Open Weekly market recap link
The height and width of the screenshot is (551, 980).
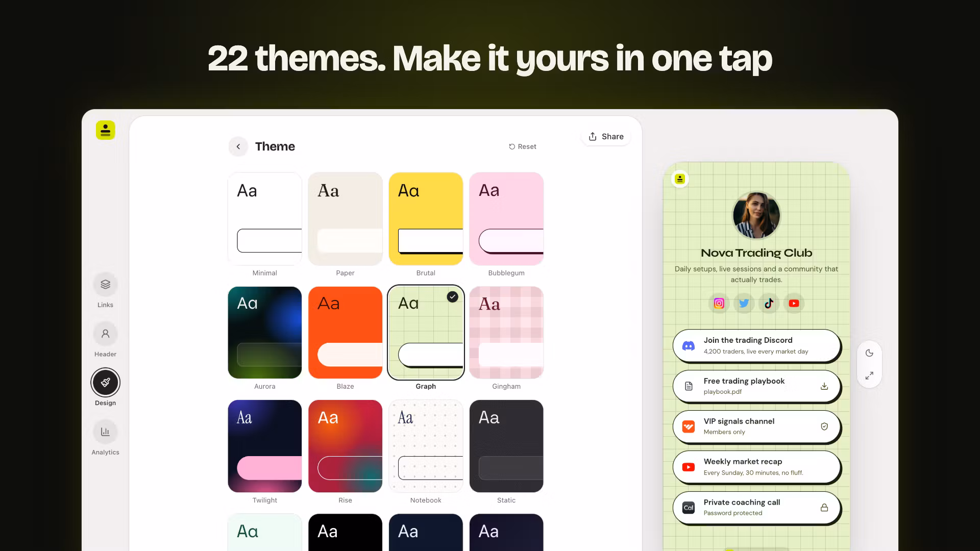tap(756, 467)
